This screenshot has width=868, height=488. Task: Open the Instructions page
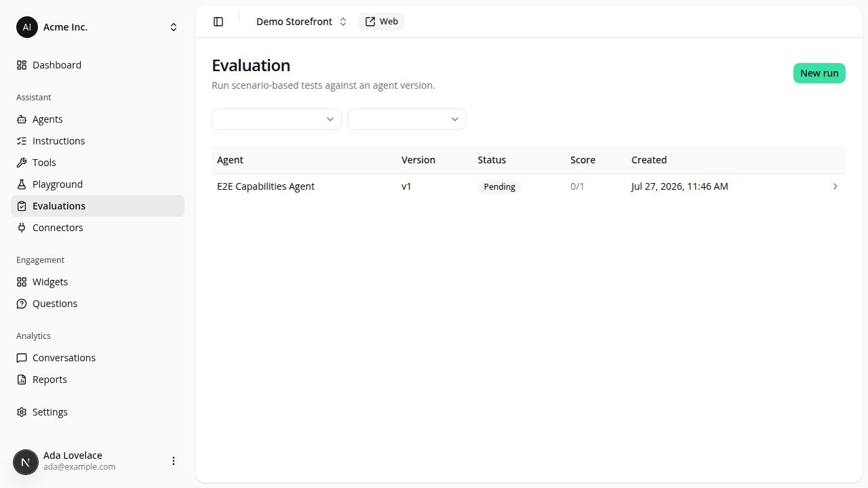[98, 141]
